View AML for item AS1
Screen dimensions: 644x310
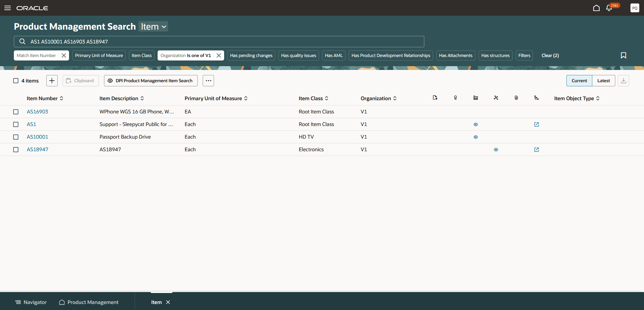(x=476, y=124)
